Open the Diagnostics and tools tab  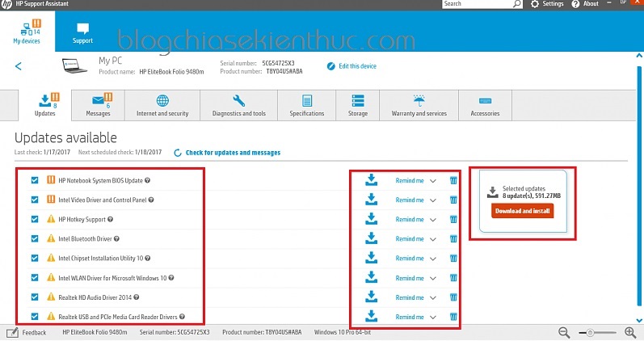tap(238, 106)
